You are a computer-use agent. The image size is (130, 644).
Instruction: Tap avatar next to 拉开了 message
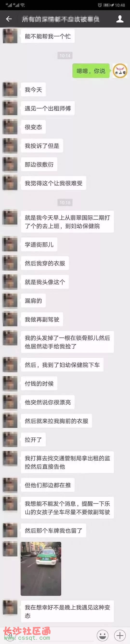pos(10,439)
